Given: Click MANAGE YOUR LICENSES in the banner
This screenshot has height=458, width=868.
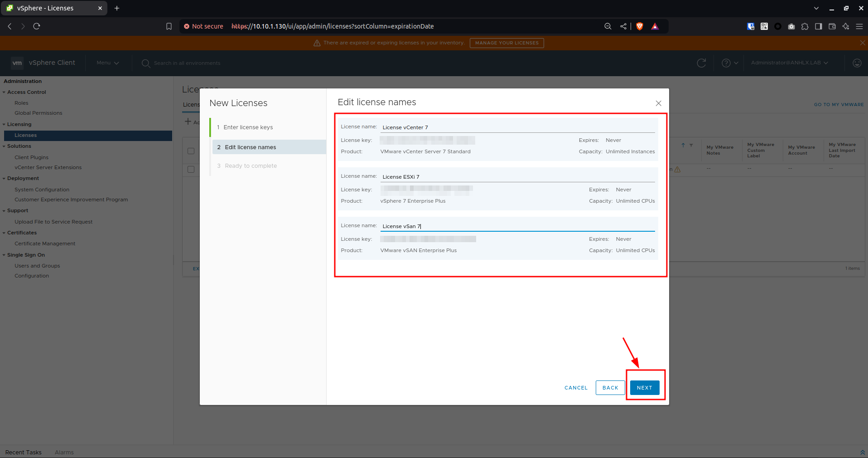Looking at the screenshot, I should 506,43.
